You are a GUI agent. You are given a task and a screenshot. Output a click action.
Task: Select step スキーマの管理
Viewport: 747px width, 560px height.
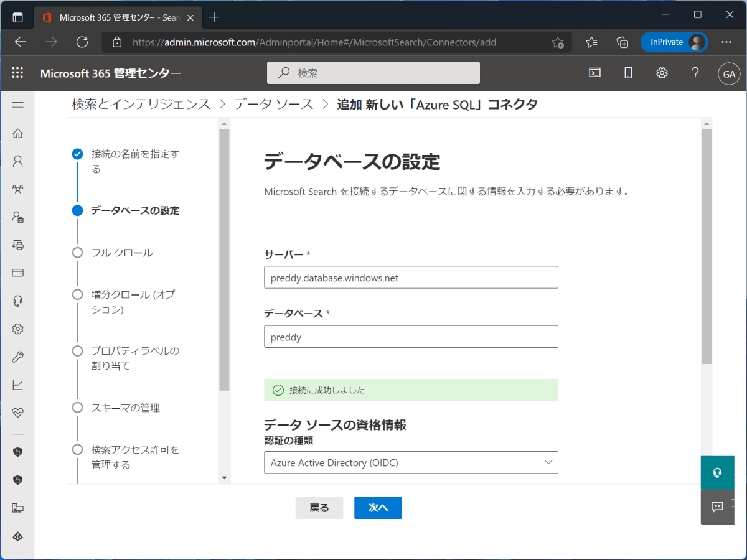(x=125, y=408)
